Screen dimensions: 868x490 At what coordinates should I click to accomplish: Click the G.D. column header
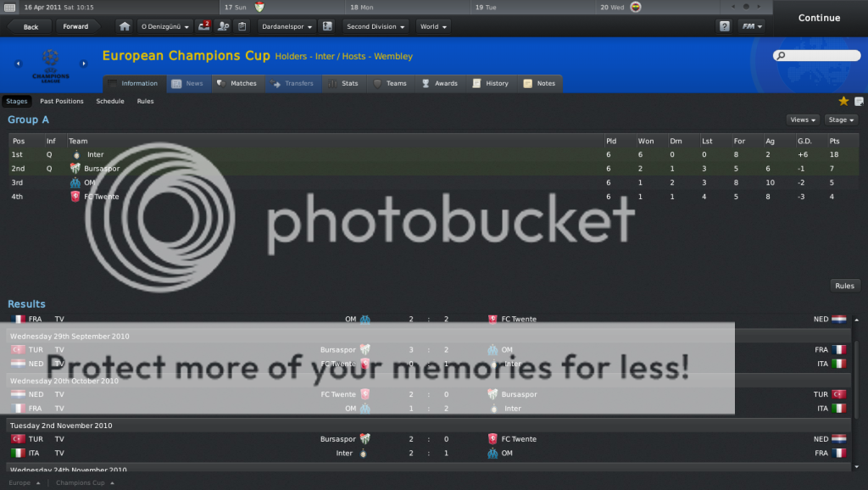click(x=804, y=142)
